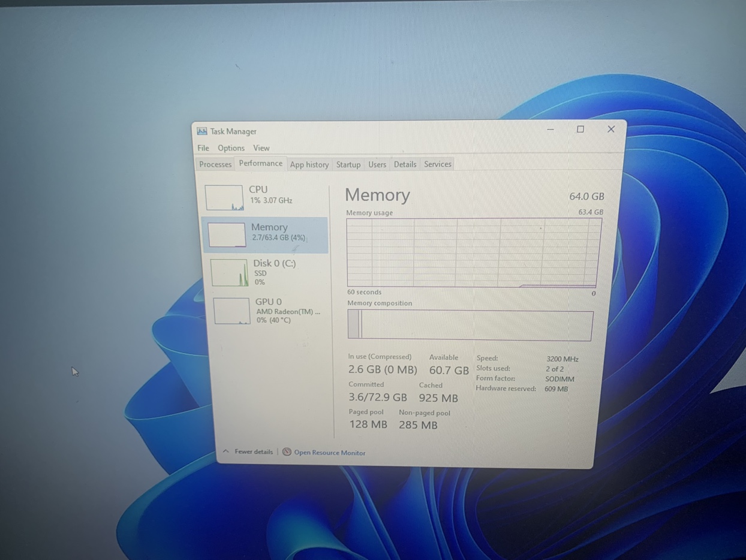
Task: Maximize the Task Manager window
Action: [x=580, y=130]
